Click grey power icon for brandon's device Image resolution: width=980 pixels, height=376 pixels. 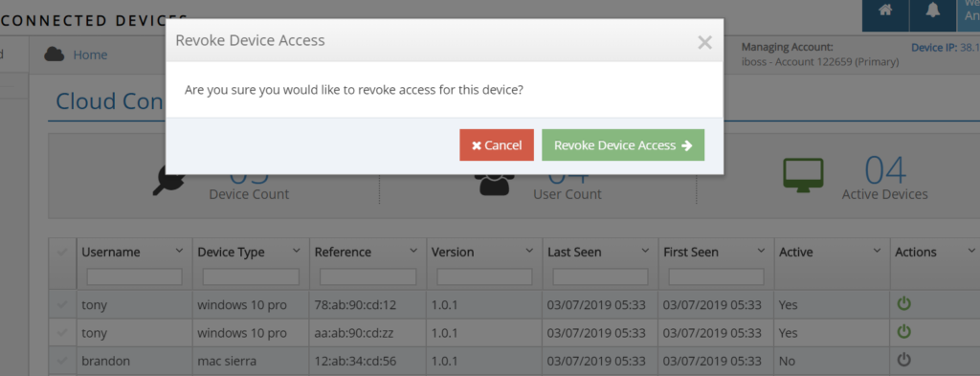coord(903,359)
